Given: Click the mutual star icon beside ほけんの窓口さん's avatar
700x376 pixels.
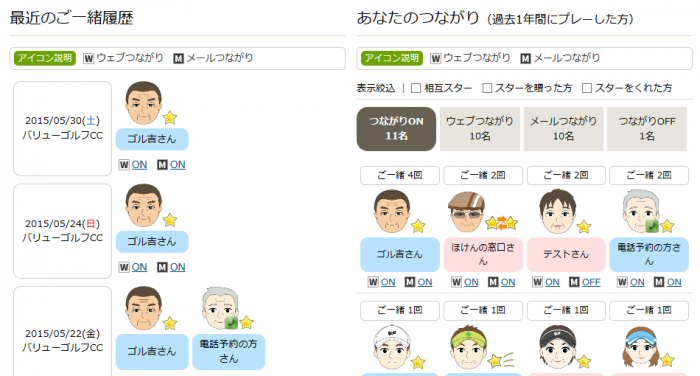Looking at the screenshot, I should (501, 222).
